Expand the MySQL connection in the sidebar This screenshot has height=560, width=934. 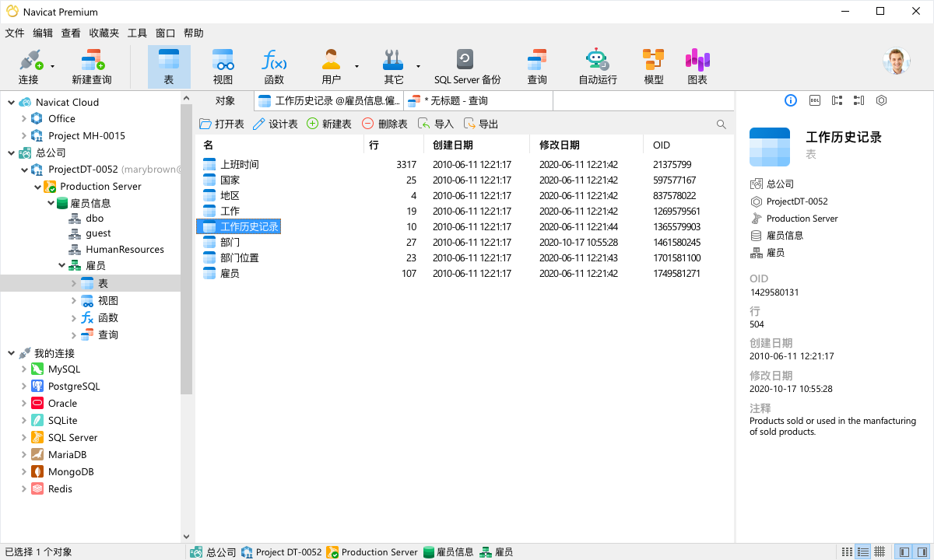25,369
